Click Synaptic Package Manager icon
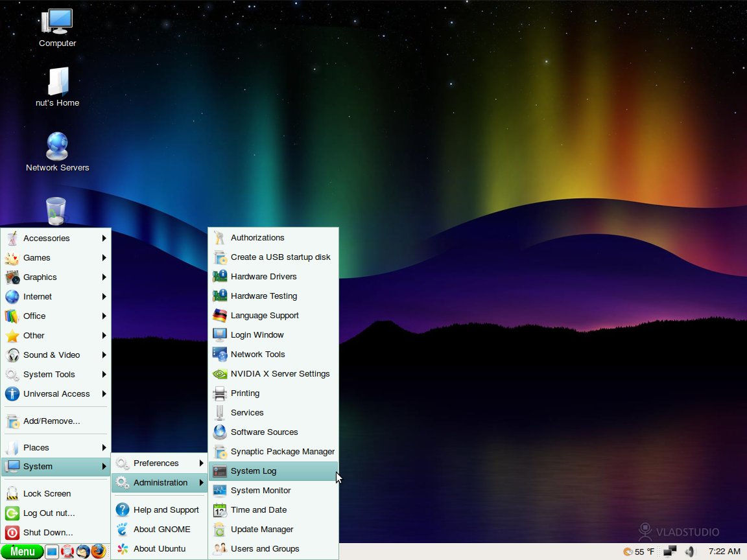 220,451
